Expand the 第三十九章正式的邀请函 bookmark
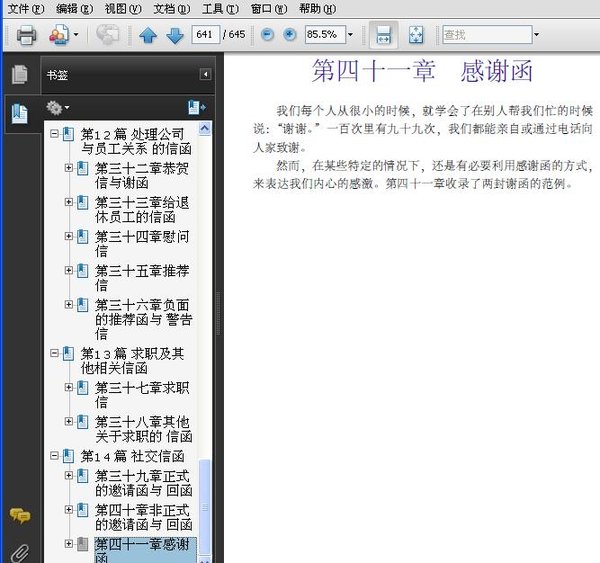Screen dimensions: 600x563 click(68, 475)
